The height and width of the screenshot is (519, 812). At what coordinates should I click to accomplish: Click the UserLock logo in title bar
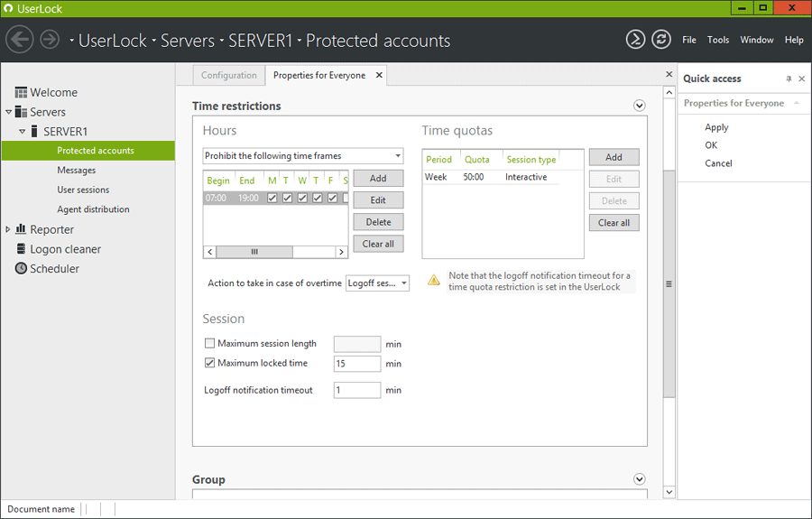click(8, 8)
